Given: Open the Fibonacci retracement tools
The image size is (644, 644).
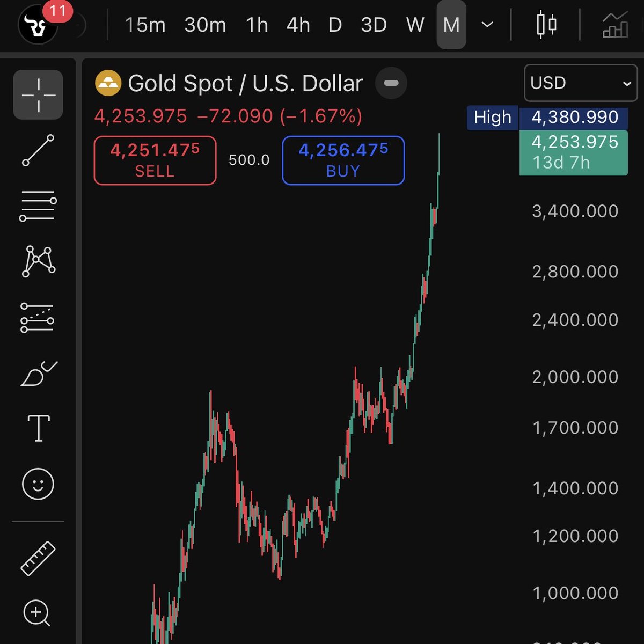Looking at the screenshot, I should 38,206.
